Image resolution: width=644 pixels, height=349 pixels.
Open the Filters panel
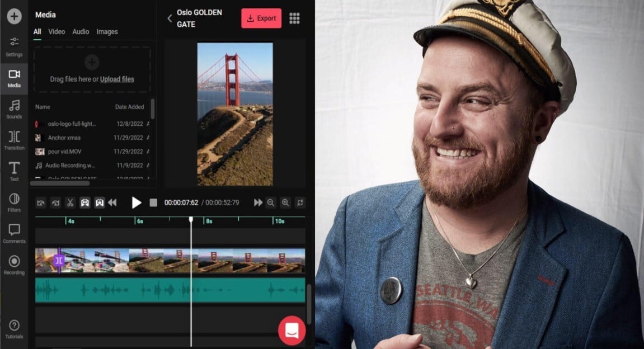pos(14,202)
